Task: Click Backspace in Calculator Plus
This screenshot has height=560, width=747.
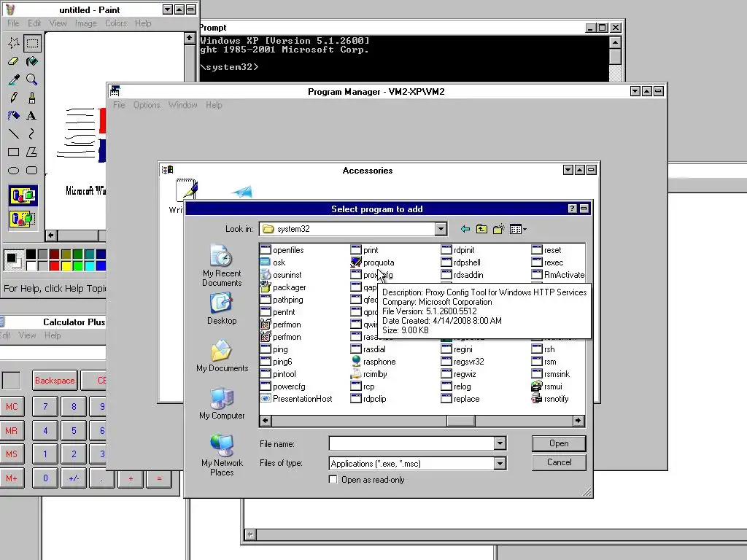Action: (x=55, y=381)
